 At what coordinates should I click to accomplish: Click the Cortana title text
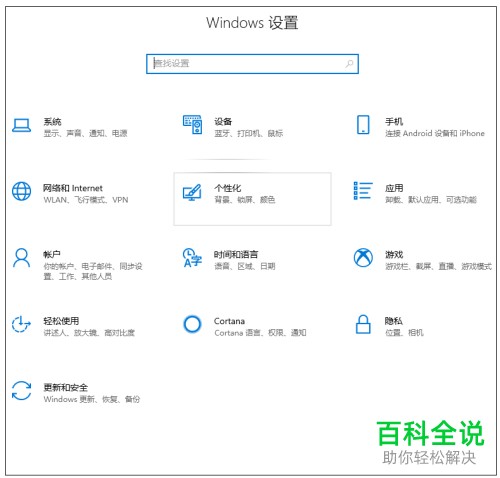pyautogui.click(x=229, y=321)
